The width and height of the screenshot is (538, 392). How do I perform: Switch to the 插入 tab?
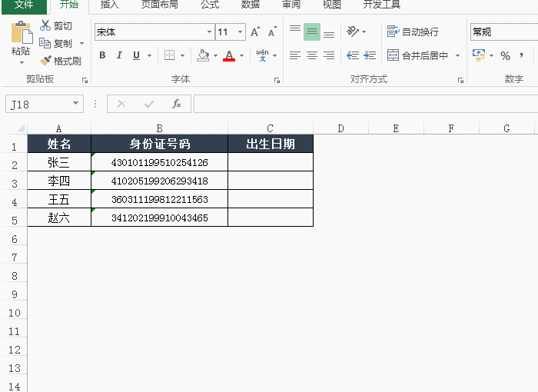click(x=109, y=5)
